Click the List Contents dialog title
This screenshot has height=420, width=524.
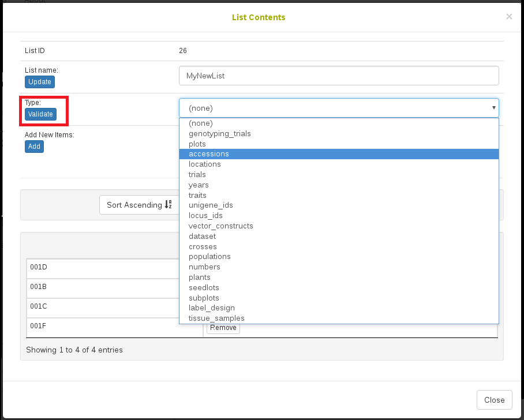pyautogui.click(x=259, y=17)
